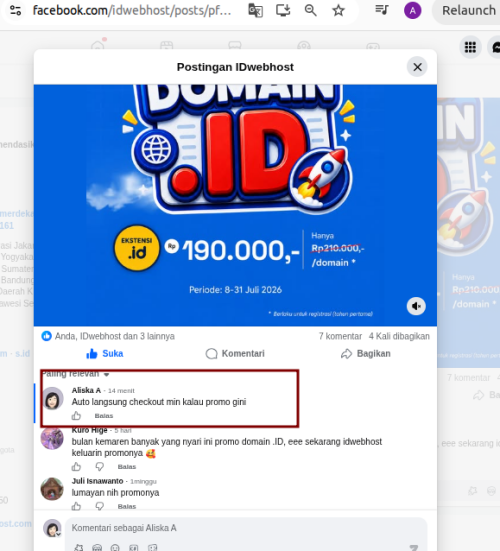Dislike Juli Isnawanto's comment with thumbs-down

coord(100,506)
